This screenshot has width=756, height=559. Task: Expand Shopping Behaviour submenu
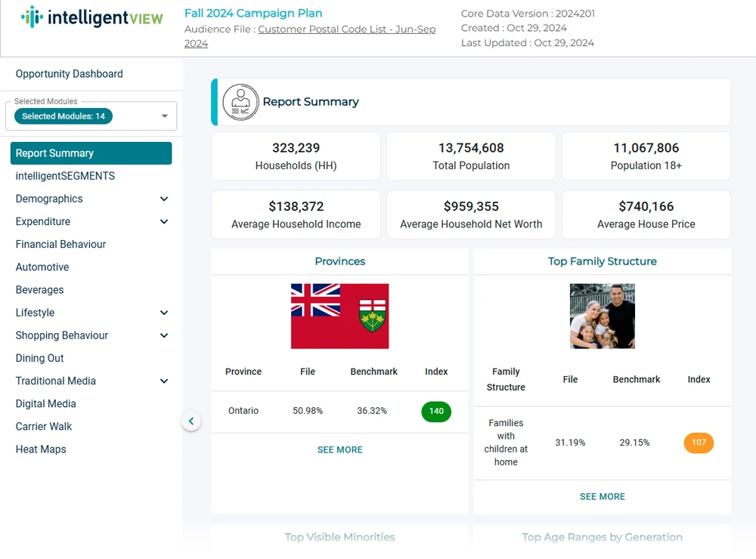pos(164,335)
